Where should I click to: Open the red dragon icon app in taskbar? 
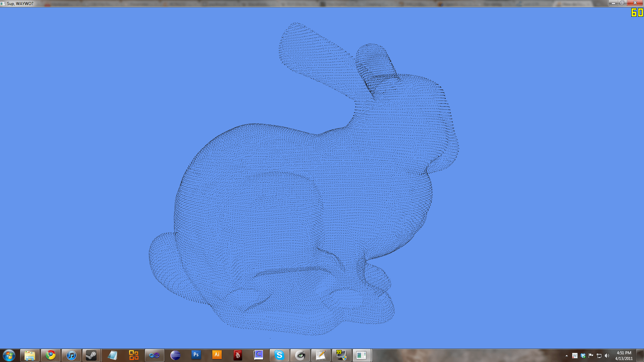click(x=237, y=355)
